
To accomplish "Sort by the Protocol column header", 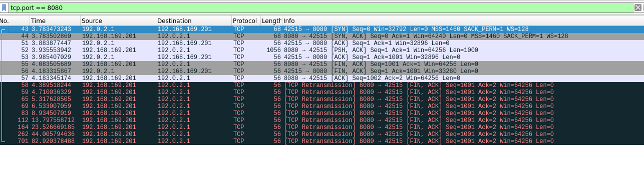I will pyautogui.click(x=246, y=20).
